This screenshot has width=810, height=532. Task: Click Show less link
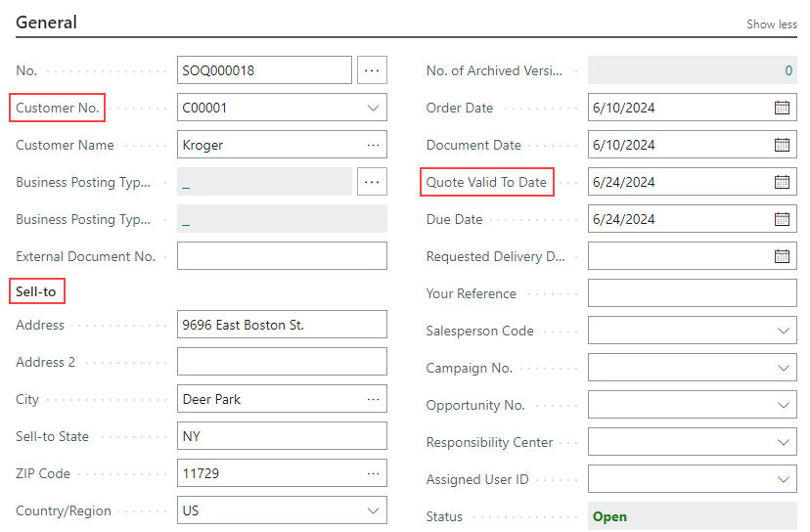click(x=771, y=24)
